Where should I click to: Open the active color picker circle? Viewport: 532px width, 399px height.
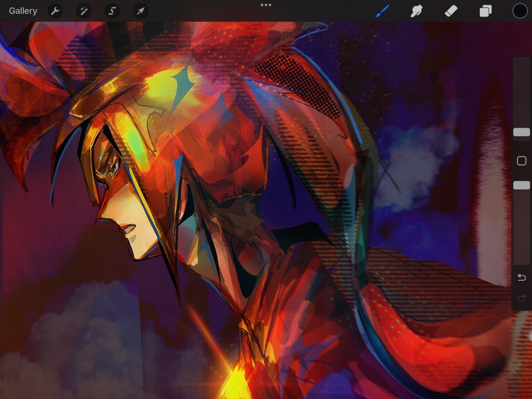click(520, 11)
